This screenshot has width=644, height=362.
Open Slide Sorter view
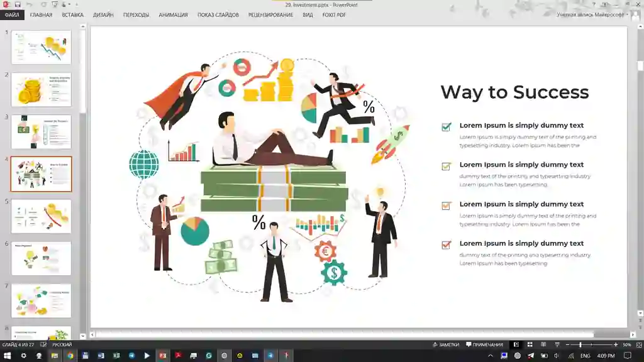(530, 344)
